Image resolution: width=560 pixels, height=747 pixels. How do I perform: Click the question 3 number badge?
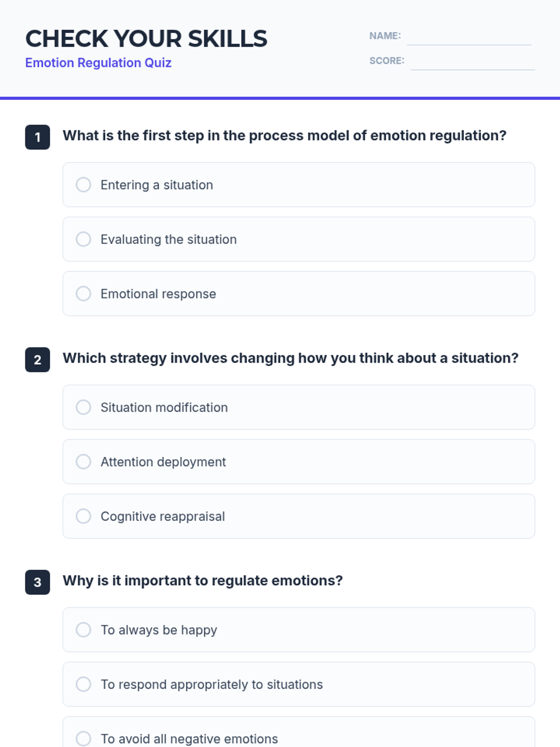click(x=37, y=582)
